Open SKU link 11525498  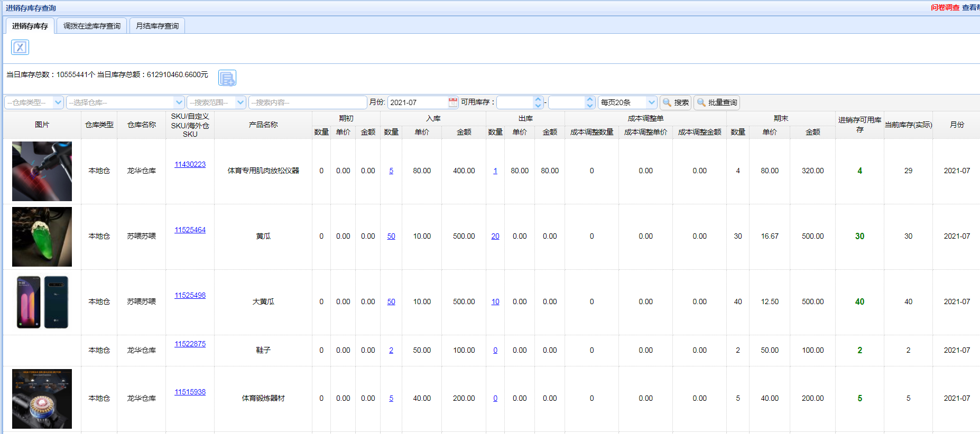point(190,295)
